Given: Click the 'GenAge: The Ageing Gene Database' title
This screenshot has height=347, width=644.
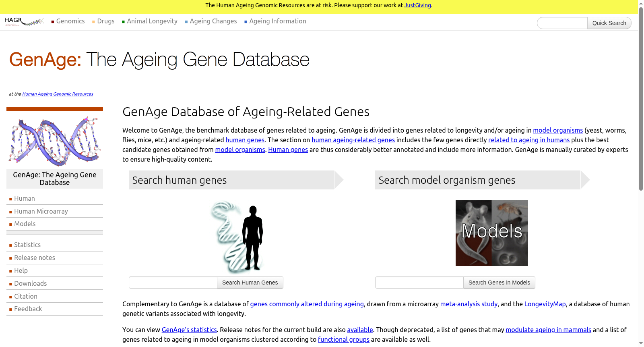Looking at the screenshot, I should pos(159,60).
